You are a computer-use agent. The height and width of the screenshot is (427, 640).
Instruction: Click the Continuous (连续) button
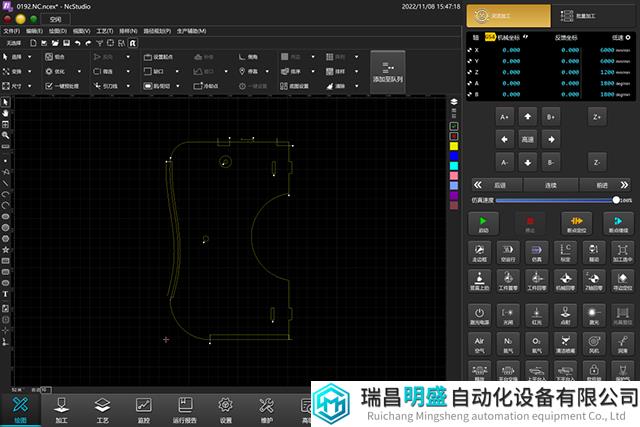pos(549,185)
